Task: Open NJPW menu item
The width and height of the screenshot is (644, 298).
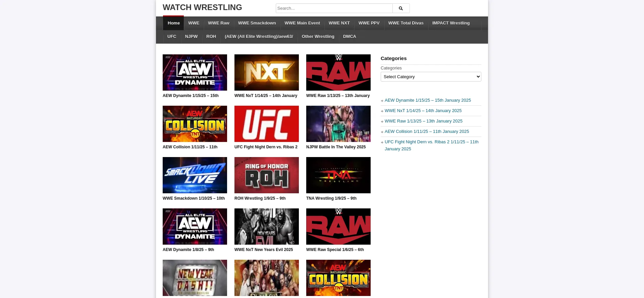Action: tap(191, 37)
